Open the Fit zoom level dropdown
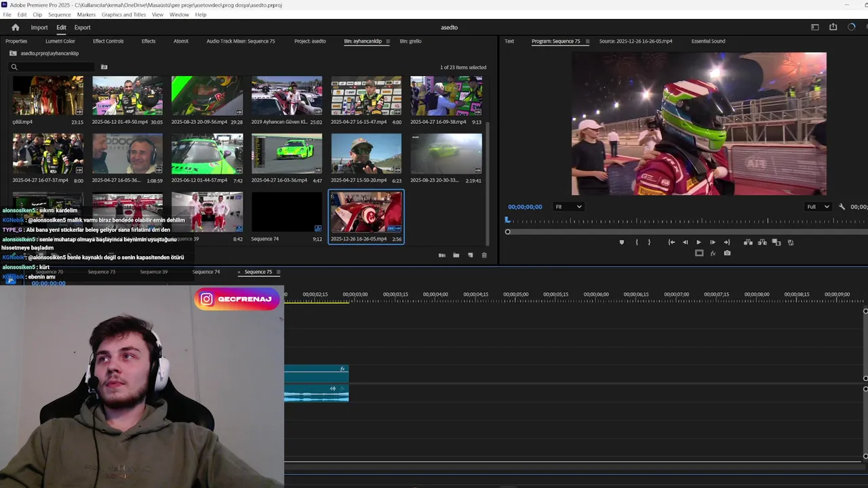This screenshot has width=868, height=488. [568, 207]
